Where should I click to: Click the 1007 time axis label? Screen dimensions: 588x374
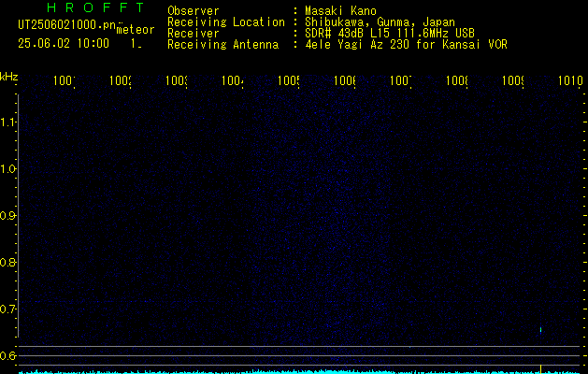click(x=400, y=80)
